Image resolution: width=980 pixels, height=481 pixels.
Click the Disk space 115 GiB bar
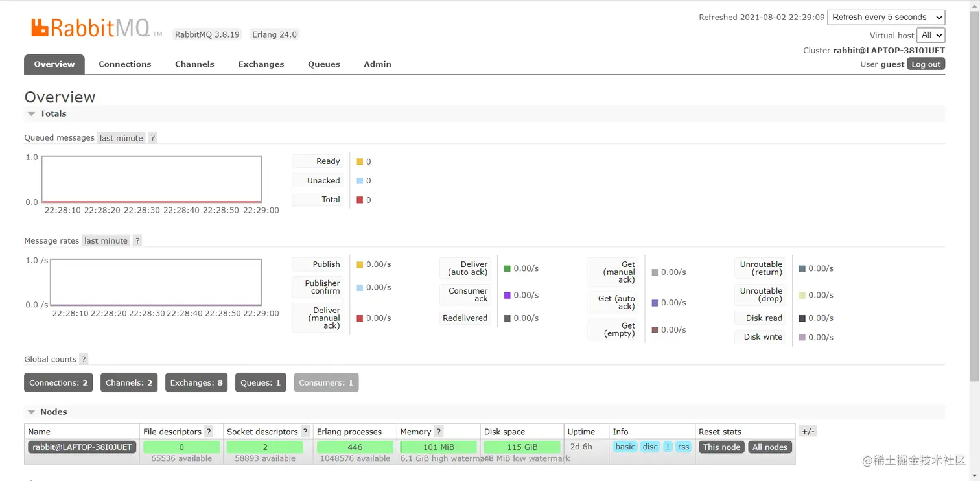point(522,447)
